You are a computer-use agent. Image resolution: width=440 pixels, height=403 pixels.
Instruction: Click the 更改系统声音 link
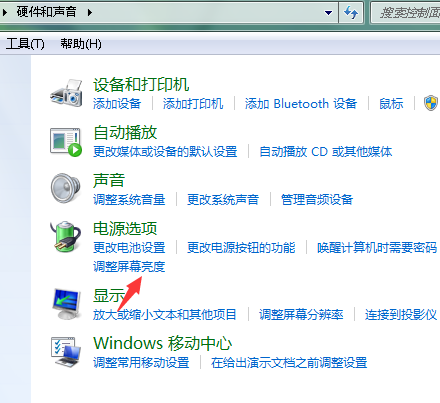[x=223, y=200]
